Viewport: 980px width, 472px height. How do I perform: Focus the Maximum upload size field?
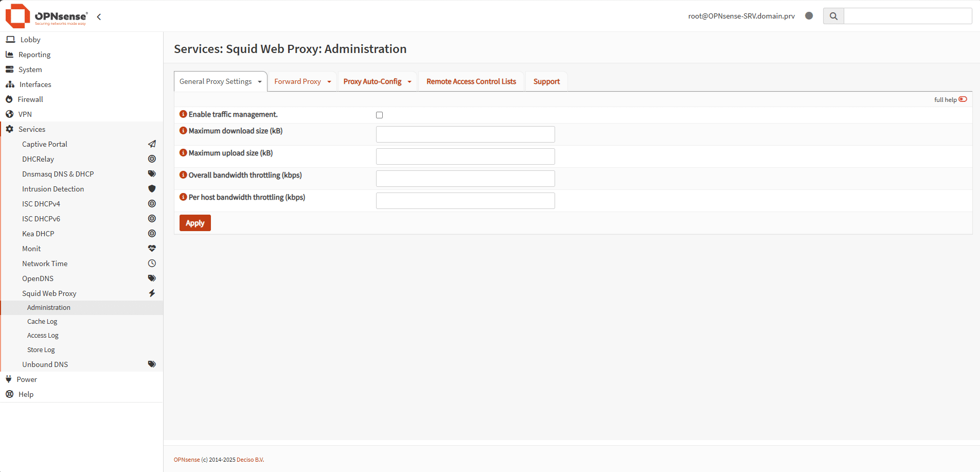tap(466, 156)
